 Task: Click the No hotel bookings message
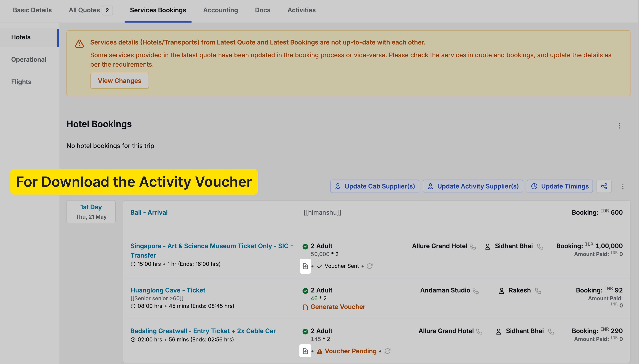110,146
